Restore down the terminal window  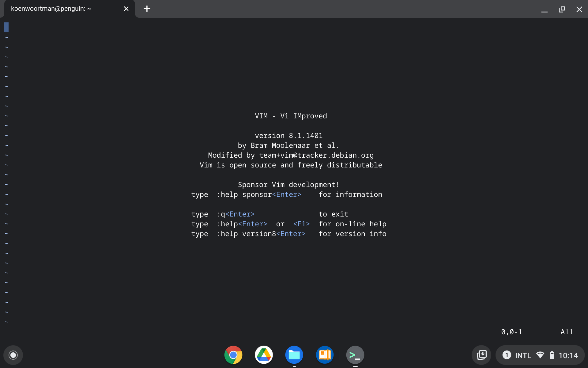click(562, 10)
